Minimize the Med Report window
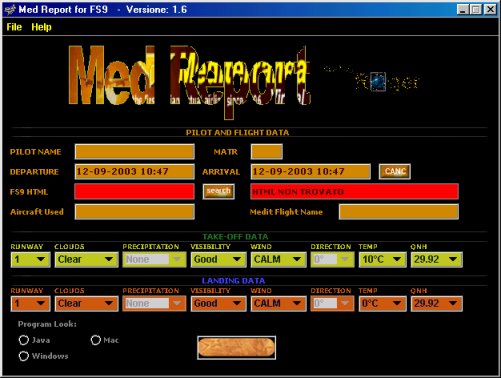The width and height of the screenshot is (501, 378). (x=462, y=9)
